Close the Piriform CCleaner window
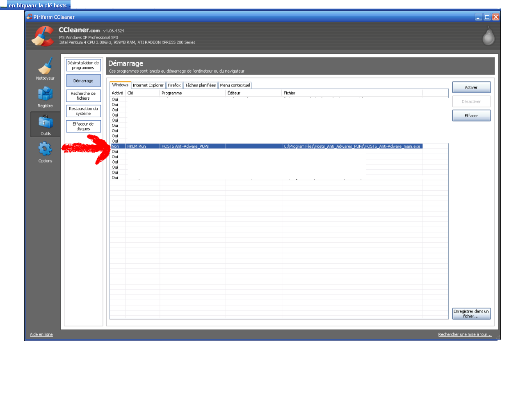 (x=496, y=17)
